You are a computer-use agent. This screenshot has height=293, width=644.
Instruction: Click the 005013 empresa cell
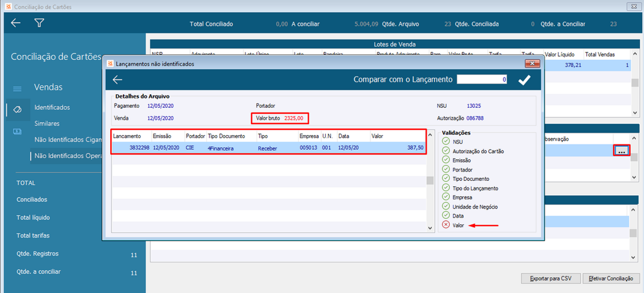pyautogui.click(x=308, y=148)
